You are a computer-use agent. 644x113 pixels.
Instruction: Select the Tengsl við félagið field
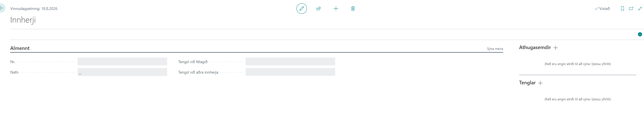[x=290, y=61]
